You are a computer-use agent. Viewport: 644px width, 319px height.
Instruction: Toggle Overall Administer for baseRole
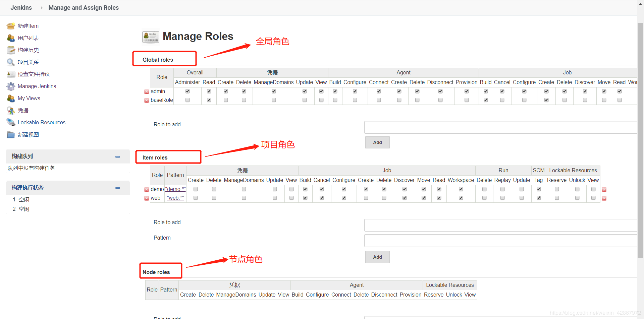point(187,100)
